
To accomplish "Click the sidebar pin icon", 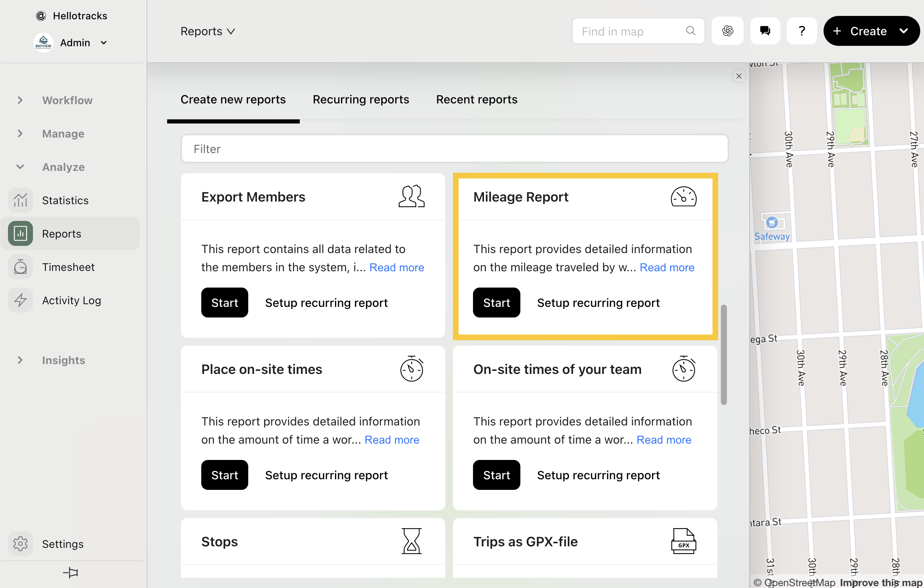I will (70, 573).
